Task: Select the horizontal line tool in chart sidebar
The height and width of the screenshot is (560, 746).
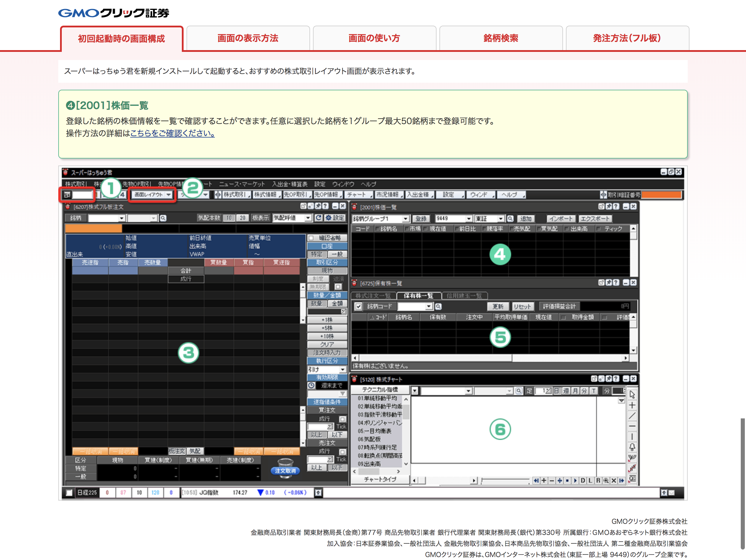Action: point(632,426)
